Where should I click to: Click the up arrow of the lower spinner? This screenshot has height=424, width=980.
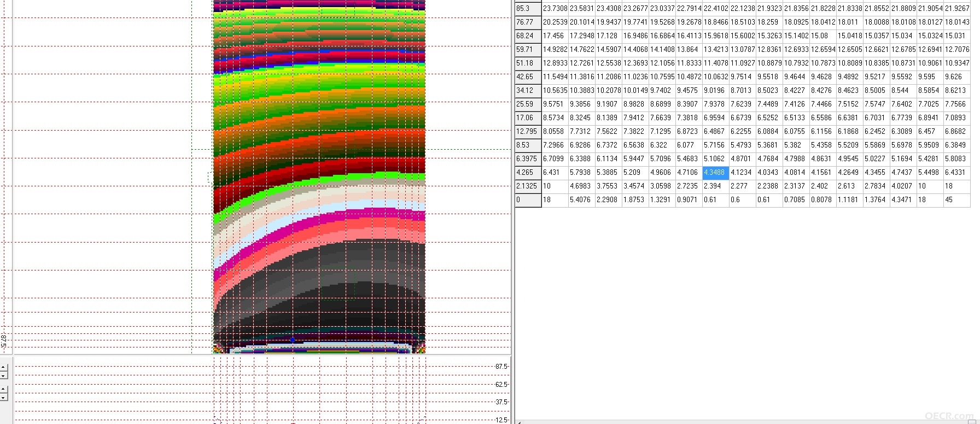(x=4, y=390)
